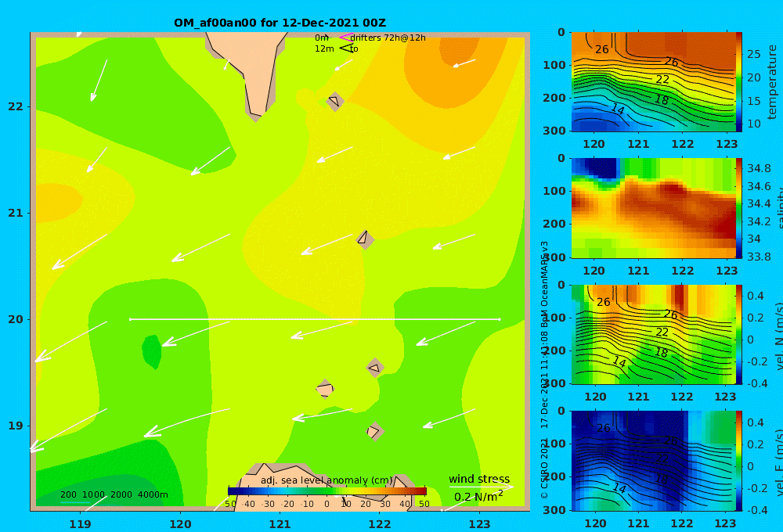Click the title OM_af00an00 for 12-Dec-2021 00Z
This screenshot has width=783, height=532.
[x=280, y=23]
